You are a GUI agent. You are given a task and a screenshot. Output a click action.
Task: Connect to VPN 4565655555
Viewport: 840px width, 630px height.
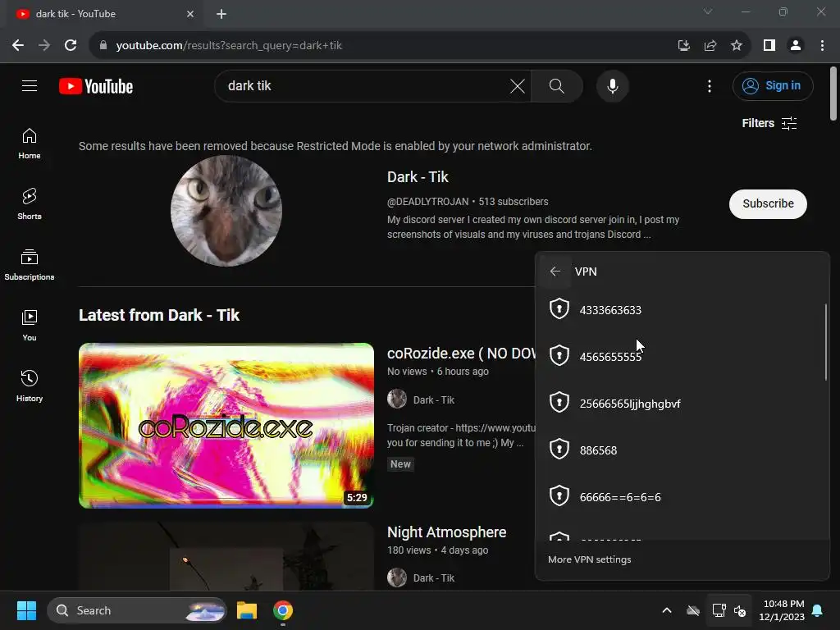[x=682, y=356]
